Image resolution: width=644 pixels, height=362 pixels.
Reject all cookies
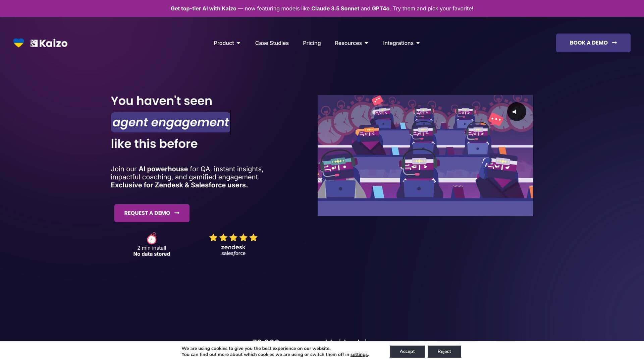coord(444,351)
